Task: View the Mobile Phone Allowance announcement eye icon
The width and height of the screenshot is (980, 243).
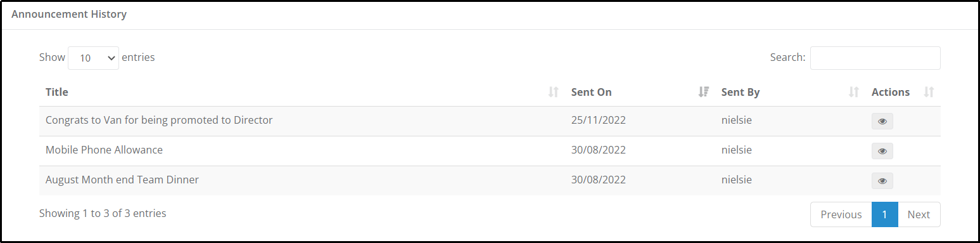Action: (x=882, y=151)
